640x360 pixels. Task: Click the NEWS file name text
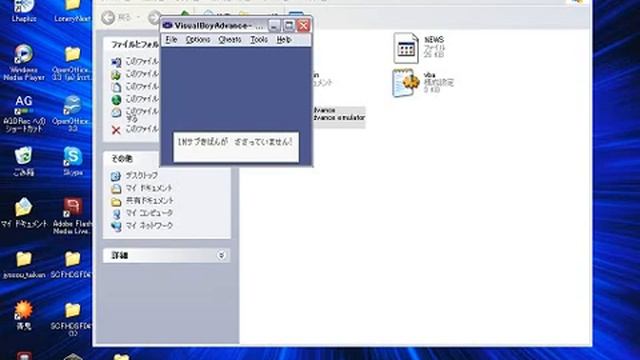click(x=433, y=40)
